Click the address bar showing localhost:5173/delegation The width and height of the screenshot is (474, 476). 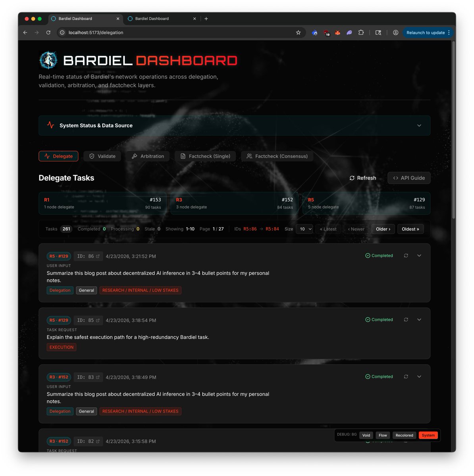(x=181, y=33)
